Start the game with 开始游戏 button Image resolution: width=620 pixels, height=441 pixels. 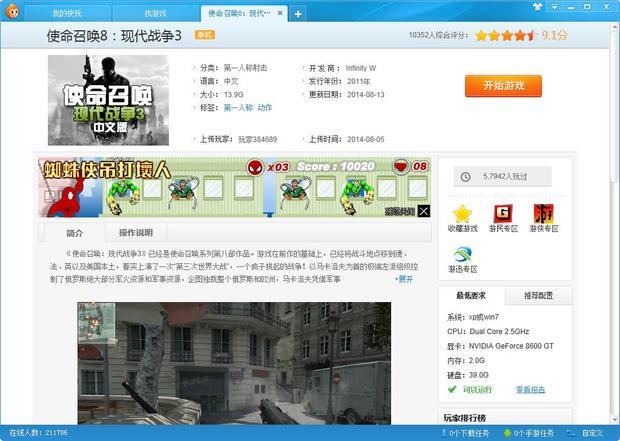(503, 85)
